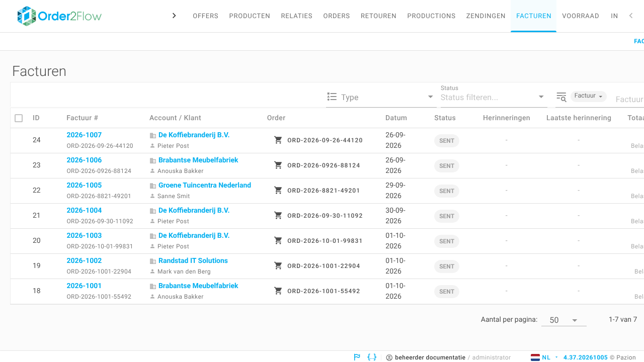This screenshot has height=362, width=644.
Task: Click the Order2Flow logo
Action: pos(59,16)
